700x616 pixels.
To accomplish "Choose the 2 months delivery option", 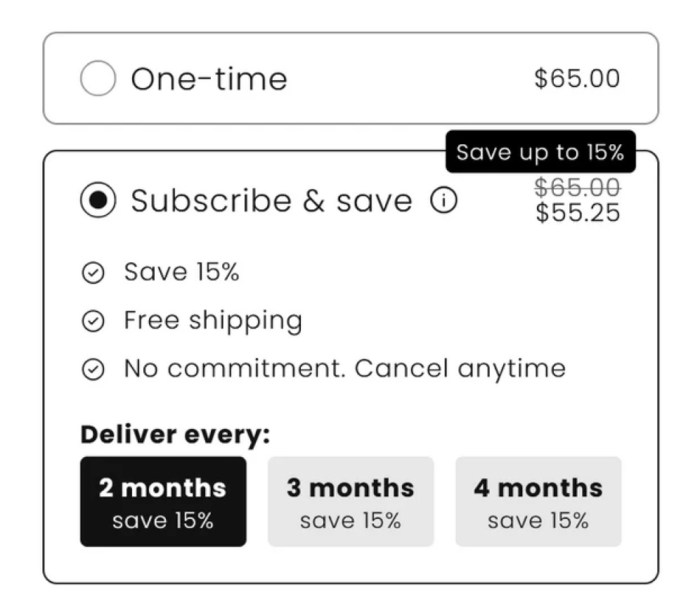I will point(163,501).
